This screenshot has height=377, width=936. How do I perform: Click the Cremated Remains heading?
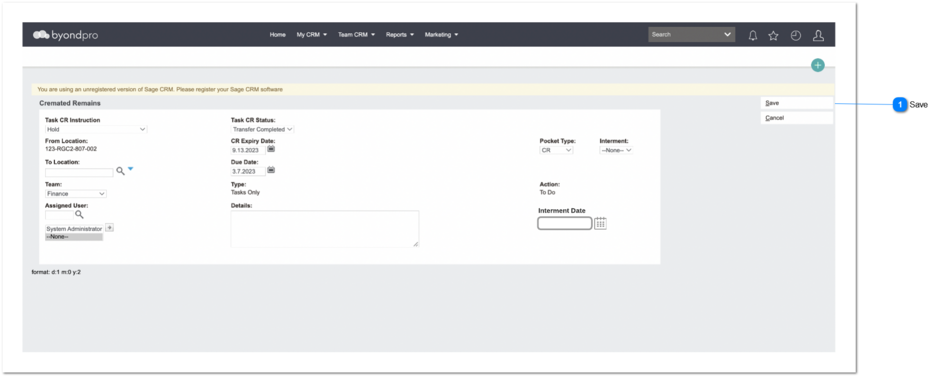[70, 103]
